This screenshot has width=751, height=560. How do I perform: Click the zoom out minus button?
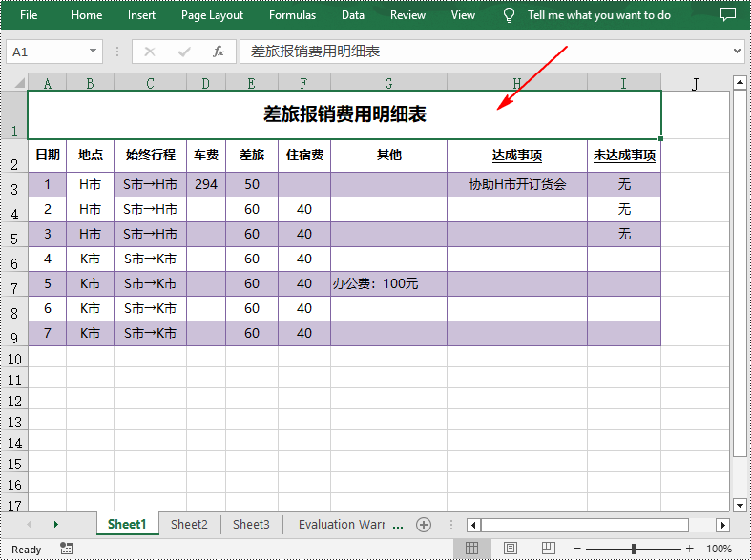(577, 549)
